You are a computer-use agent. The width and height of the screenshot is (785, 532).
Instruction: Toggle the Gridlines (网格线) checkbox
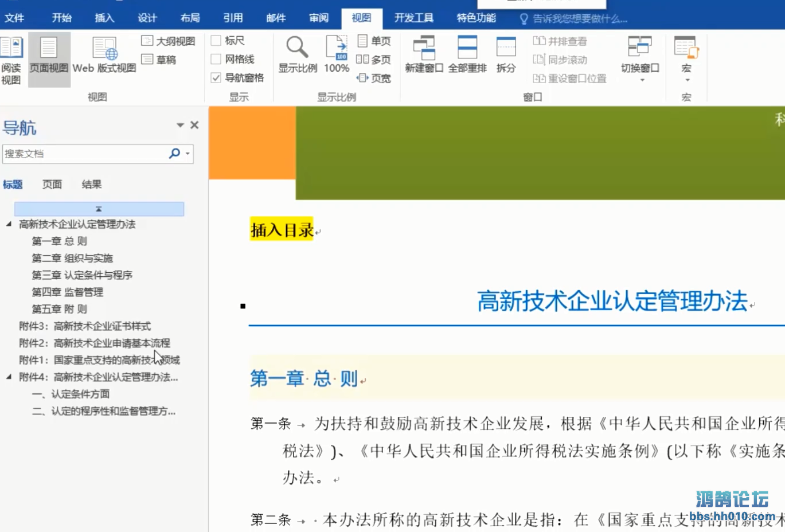(x=216, y=59)
